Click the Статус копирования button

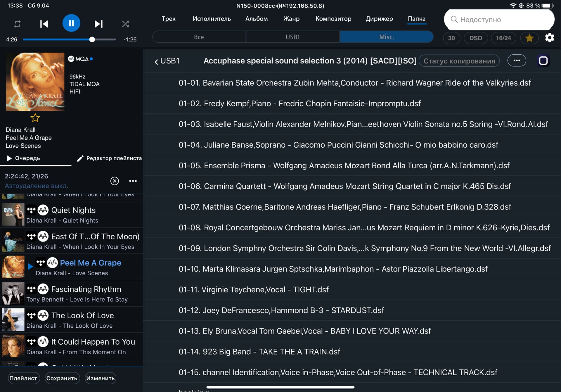(459, 61)
